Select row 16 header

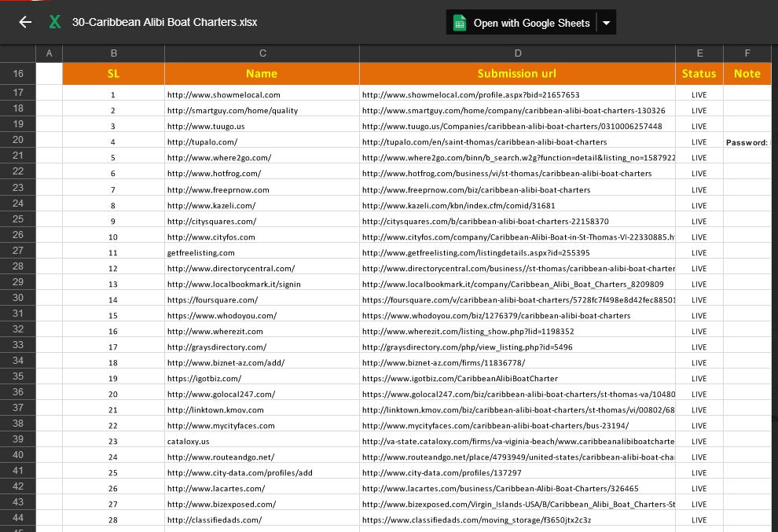(18, 74)
